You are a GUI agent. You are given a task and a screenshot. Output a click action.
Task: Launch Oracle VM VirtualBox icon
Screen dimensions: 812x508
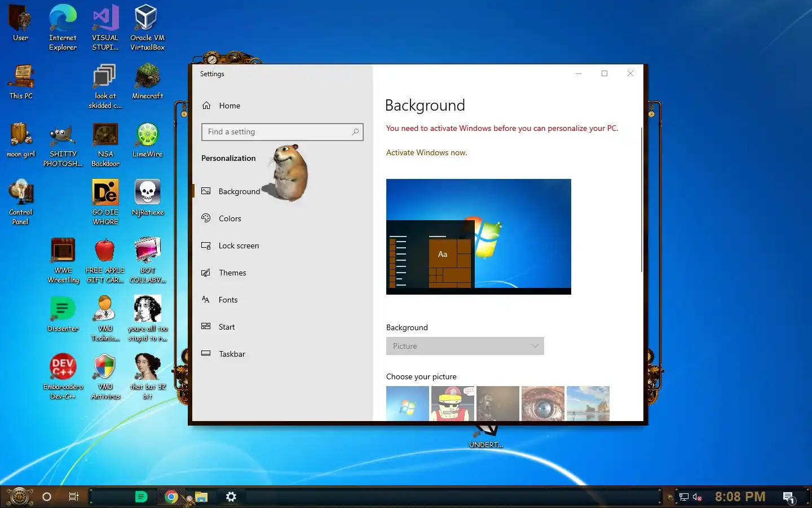[147, 27]
